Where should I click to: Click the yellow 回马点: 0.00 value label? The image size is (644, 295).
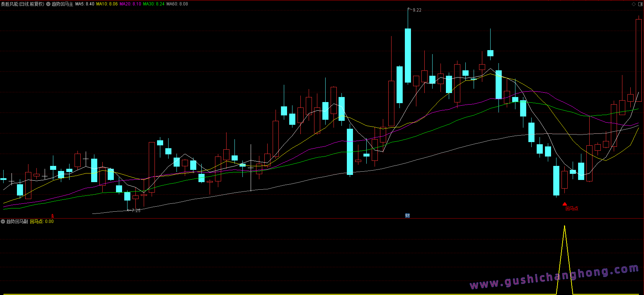coord(41,221)
